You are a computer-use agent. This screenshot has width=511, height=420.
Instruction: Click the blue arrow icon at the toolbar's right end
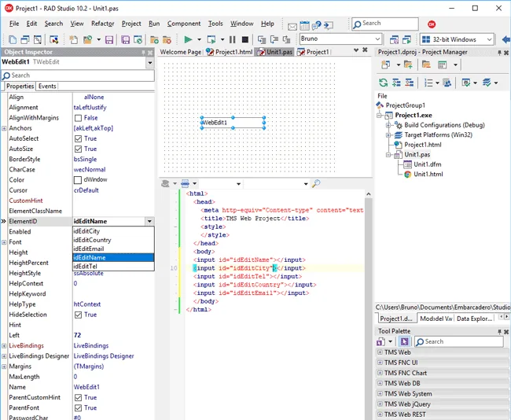(x=506, y=39)
